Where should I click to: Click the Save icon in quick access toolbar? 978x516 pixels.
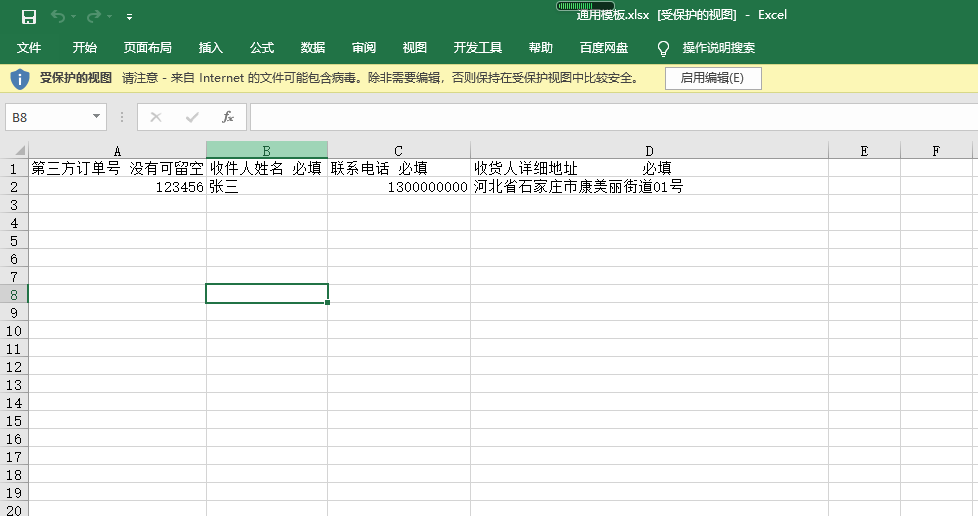28,16
